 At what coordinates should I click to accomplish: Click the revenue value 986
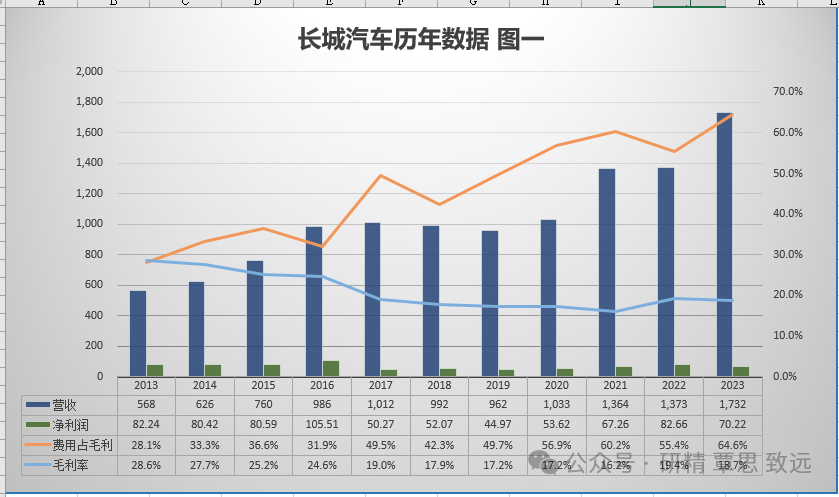[x=322, y=404]
